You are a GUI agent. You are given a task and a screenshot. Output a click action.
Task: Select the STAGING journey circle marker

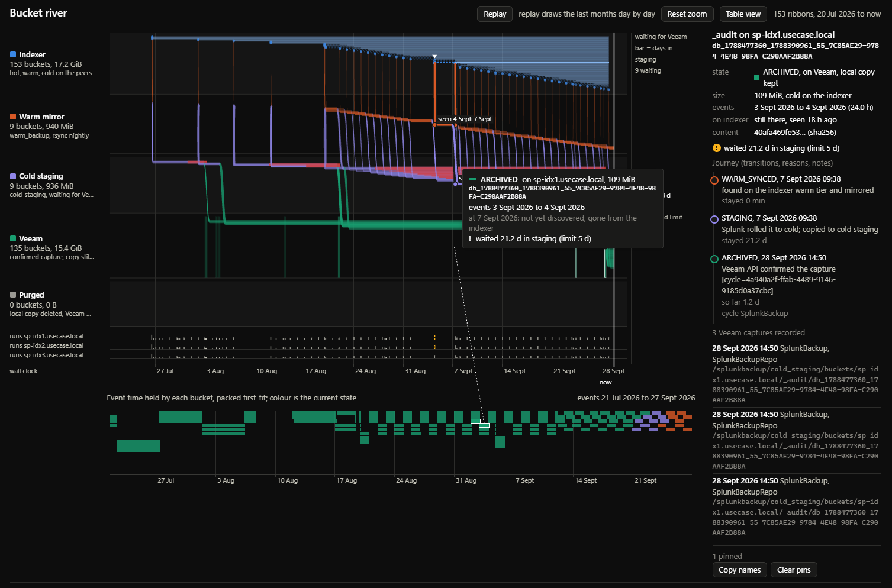pos(714,219)
